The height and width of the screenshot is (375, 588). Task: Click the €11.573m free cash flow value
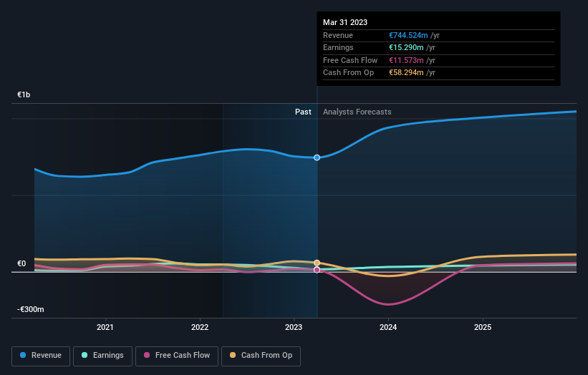pos(406,60)
